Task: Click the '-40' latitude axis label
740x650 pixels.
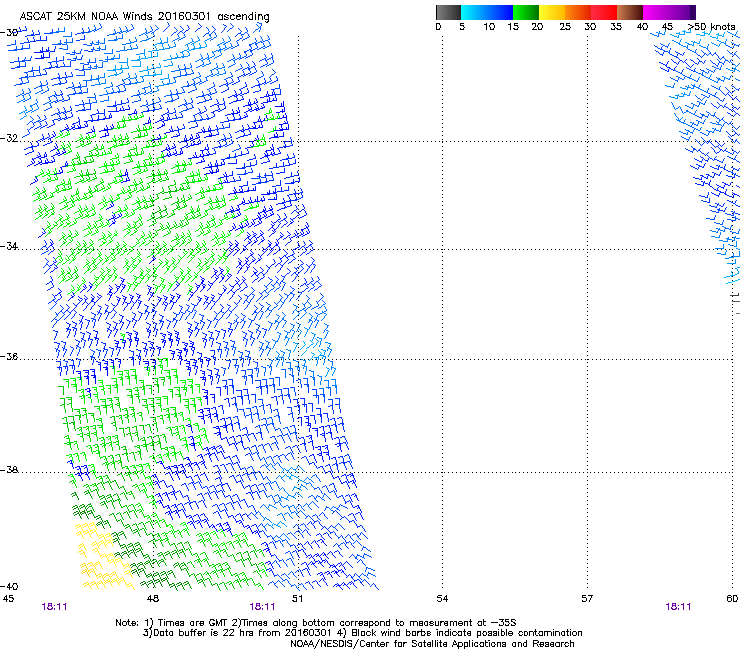Action: click(9, 586)
